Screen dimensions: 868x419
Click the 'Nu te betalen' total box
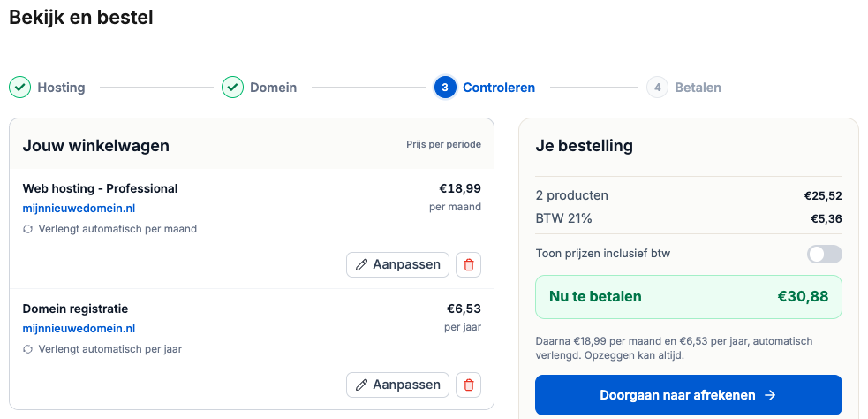[689, 296]
